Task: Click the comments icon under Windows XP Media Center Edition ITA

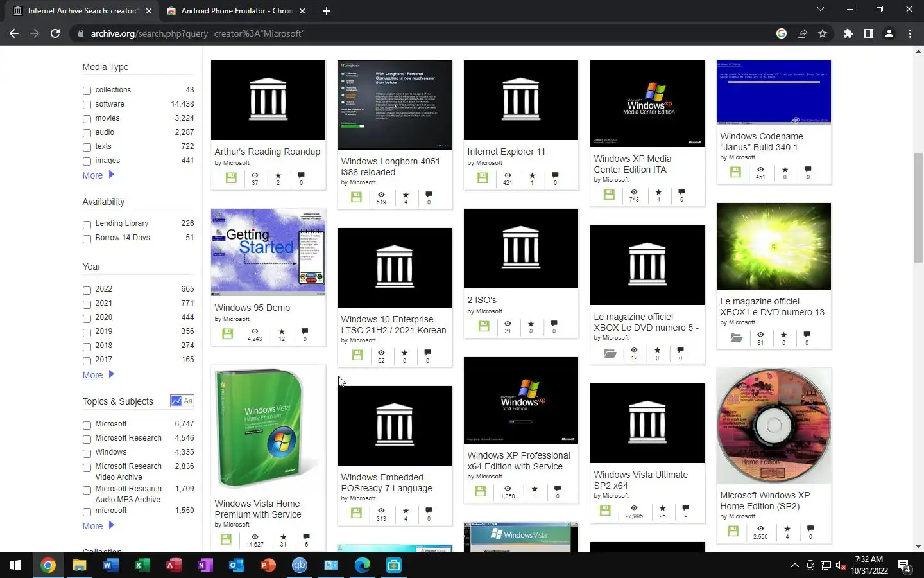Action: tap(681, 192)
